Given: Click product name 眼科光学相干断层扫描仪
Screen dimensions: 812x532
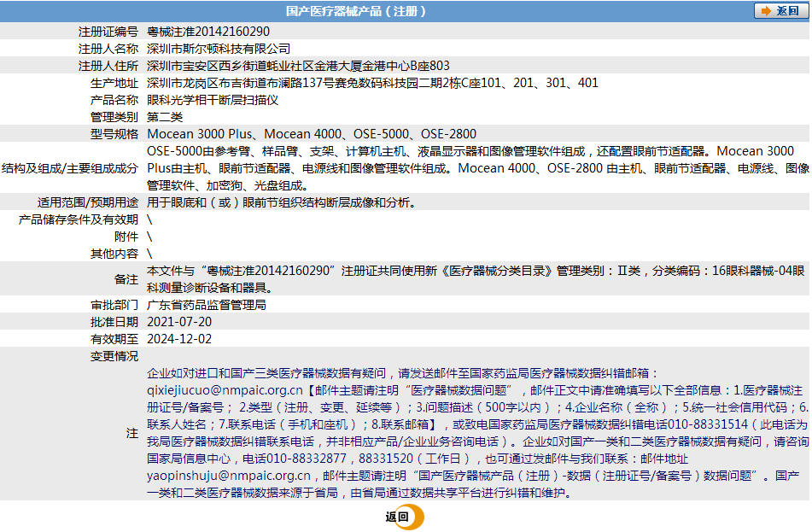Looking at the screenshot, I should click(213, 100).
